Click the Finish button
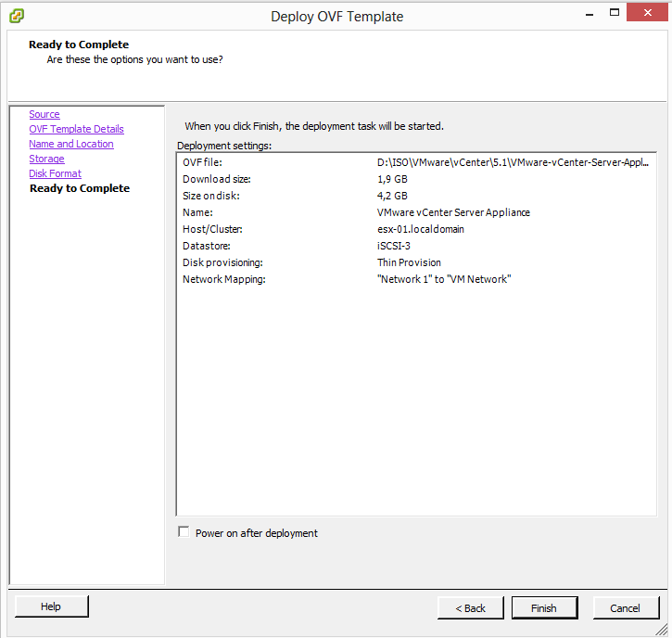Screen dimensions: 672x638 point(544,608)
